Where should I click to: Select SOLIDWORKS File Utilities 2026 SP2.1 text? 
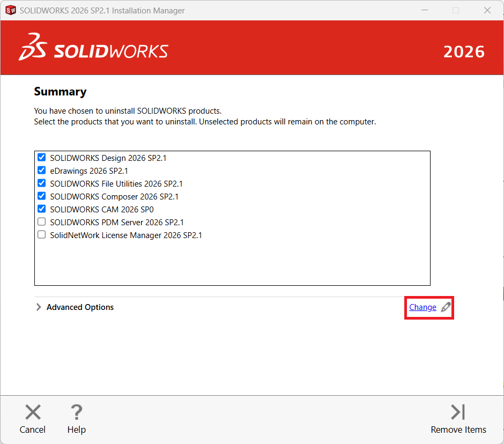(x=116, y=184)
